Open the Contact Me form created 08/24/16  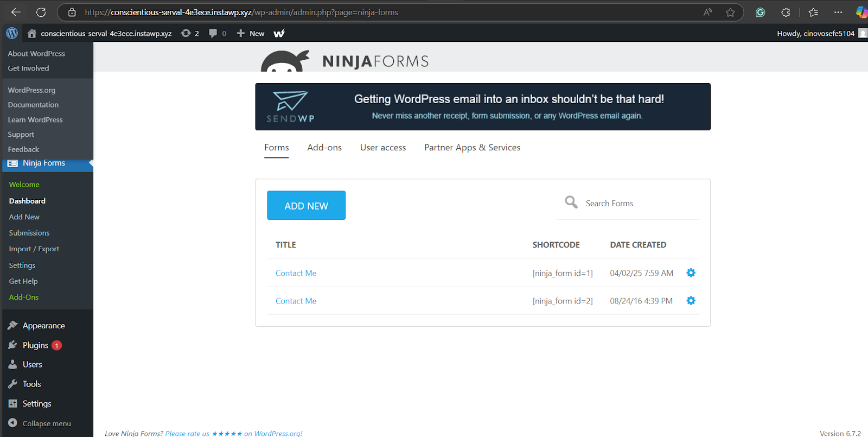pos(296,301)
